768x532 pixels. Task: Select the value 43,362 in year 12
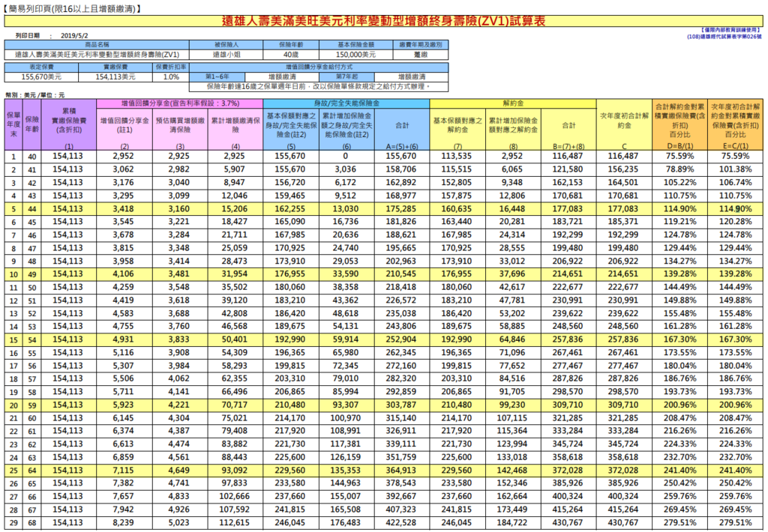(x=346, y=300)
